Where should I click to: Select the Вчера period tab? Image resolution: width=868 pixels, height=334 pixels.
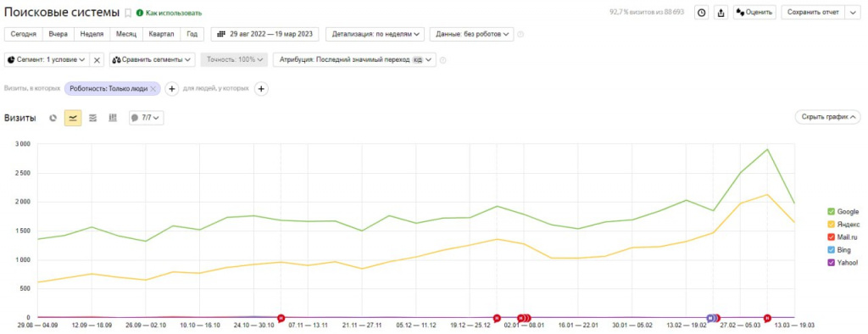(58, 34)
